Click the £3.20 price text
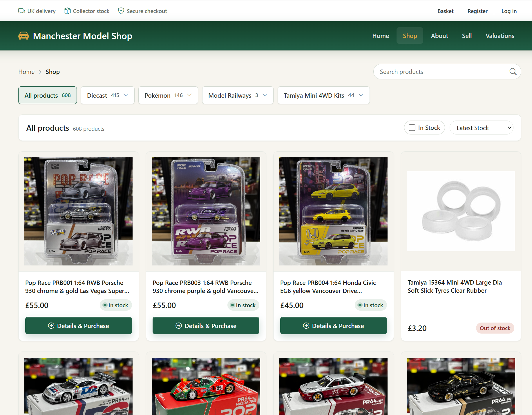This screenshot has height=415, width=532. point(417,328)
